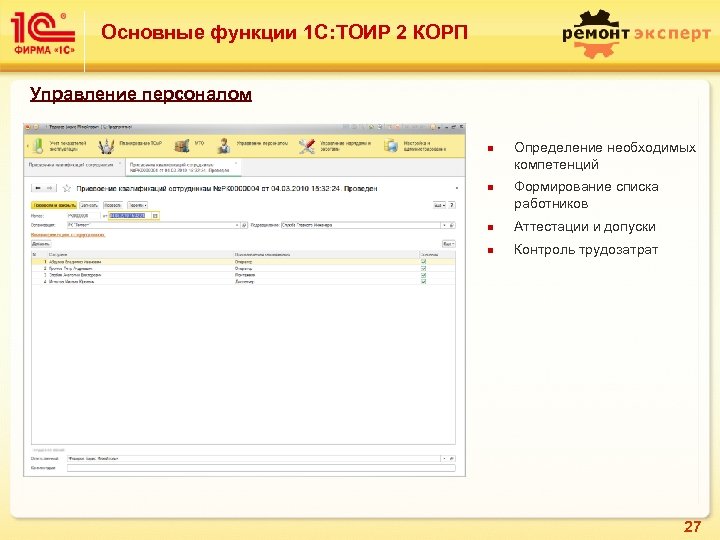Click slide bullet 'Контроль трудозатрат'

[x=586, y=249]
